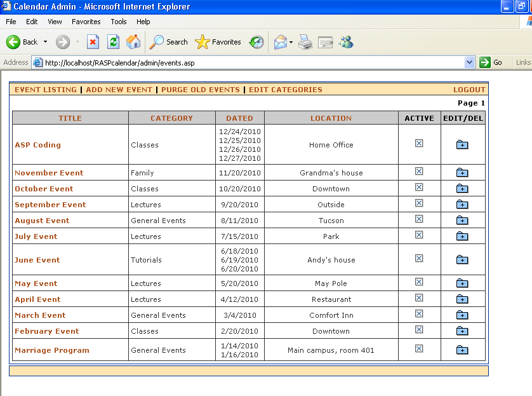Open edit/delete folder for February Event
The height and width of the screenshot is (396, 532).
click(x=462, y=331)
